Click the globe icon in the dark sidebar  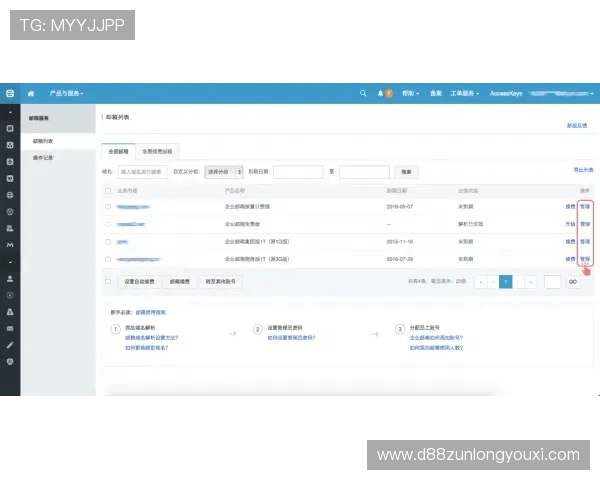[10, 195]
